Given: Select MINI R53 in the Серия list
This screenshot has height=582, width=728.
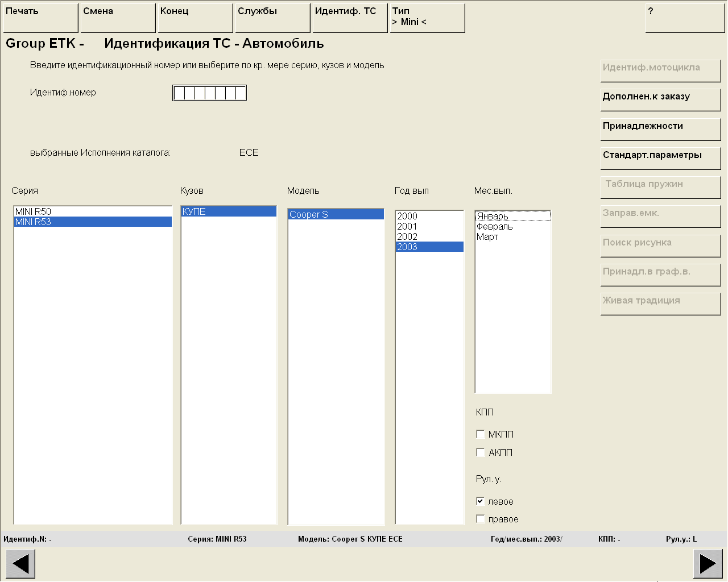Looking at the screenshot, I should [x=93, y=222].
